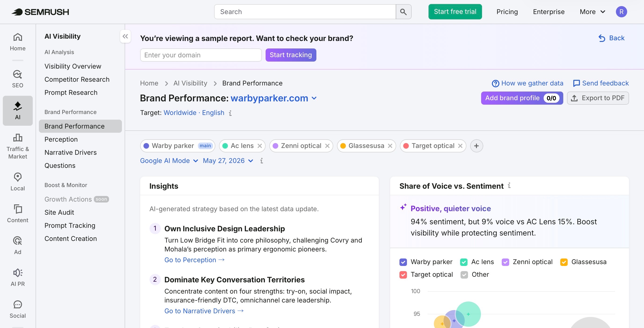Click Share of Voice info icon
This screenshot has width=644, height=328.
point(509,185)
